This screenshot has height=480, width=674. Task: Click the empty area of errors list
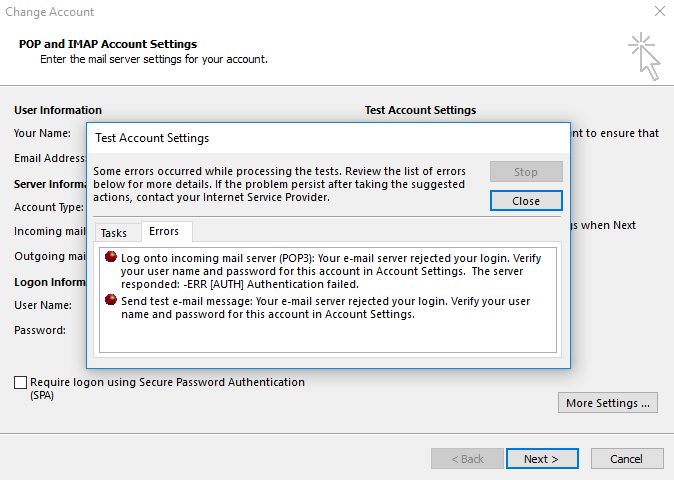tap(328, 336)
